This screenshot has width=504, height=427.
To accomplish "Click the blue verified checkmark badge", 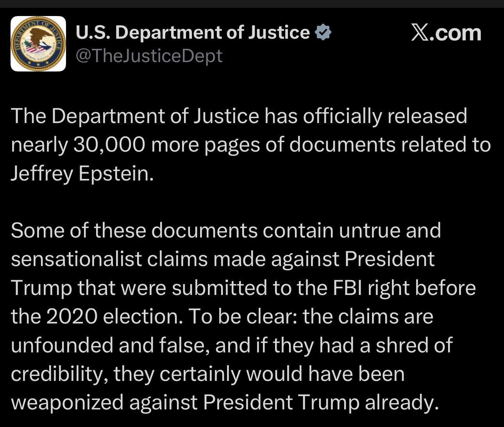I will coord(323,32).
